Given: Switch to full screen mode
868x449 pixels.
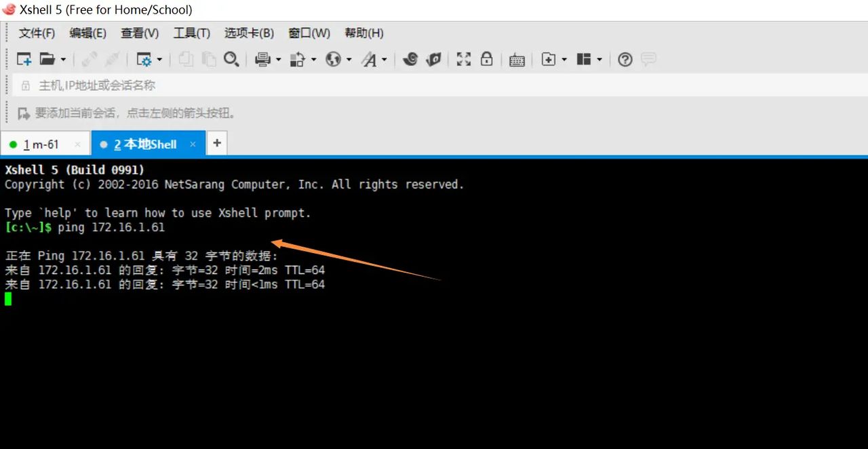Looking at the screenshot, I should (463, 59).
